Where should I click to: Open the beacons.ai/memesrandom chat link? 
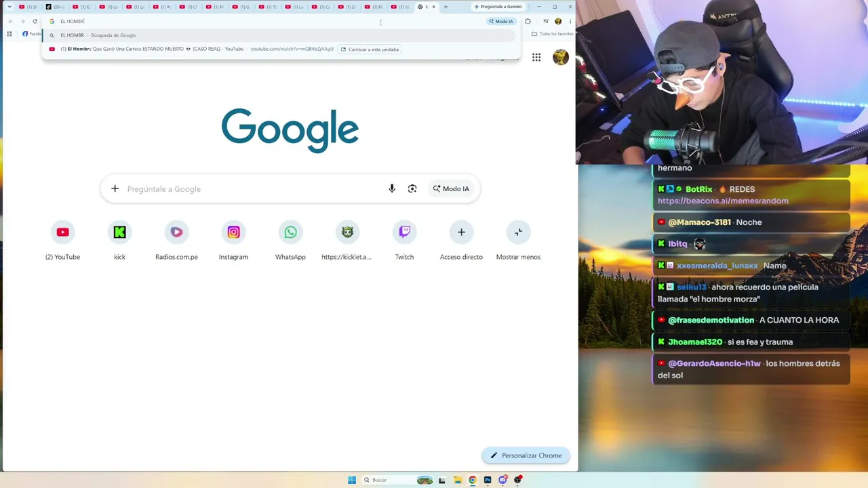pos(723,201)
